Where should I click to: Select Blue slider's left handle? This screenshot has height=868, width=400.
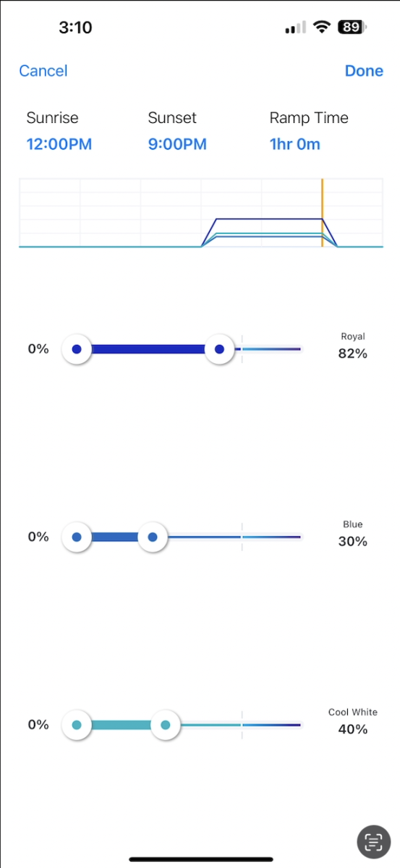77,537
